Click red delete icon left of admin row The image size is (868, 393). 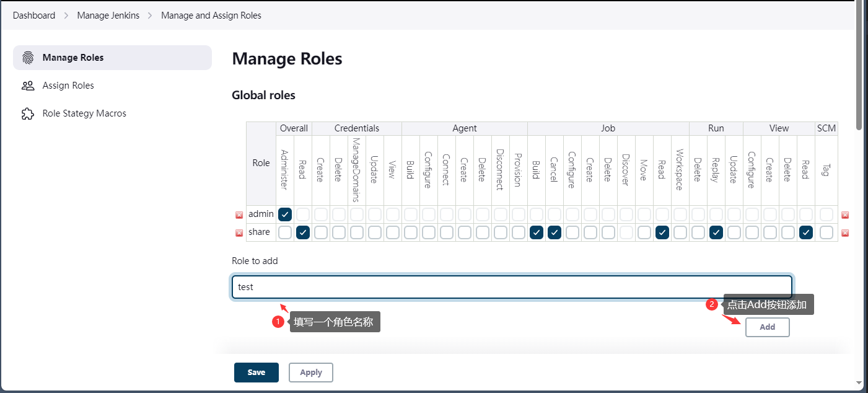(x=239, y=215)
